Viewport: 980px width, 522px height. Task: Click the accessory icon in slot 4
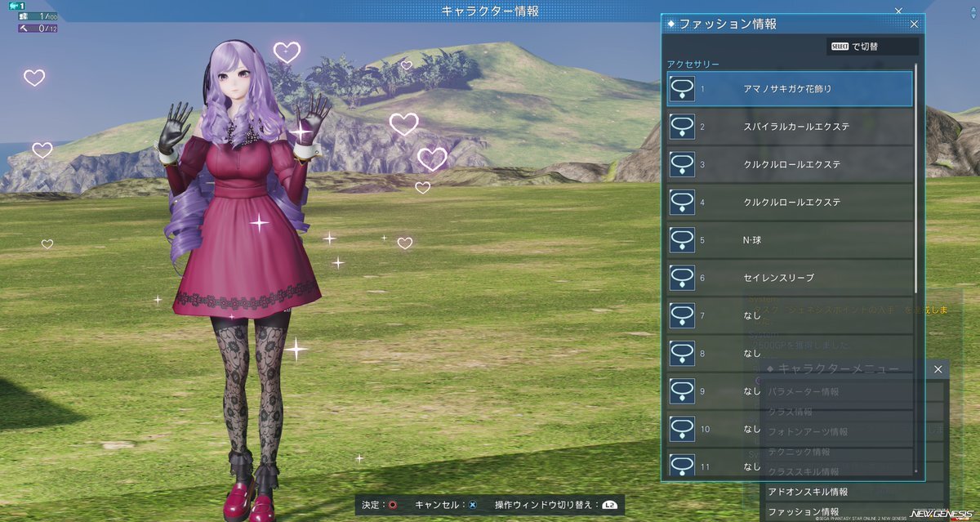682,202
